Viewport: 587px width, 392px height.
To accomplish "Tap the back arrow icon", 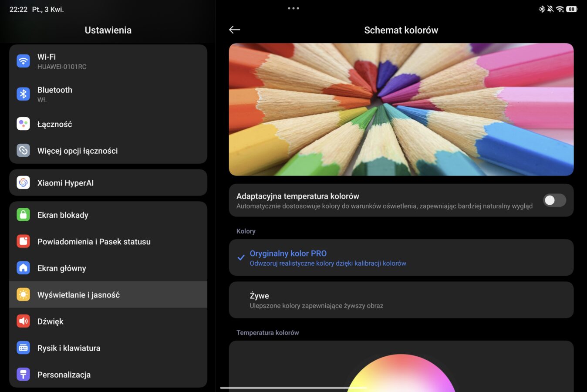I will point(235,30).
